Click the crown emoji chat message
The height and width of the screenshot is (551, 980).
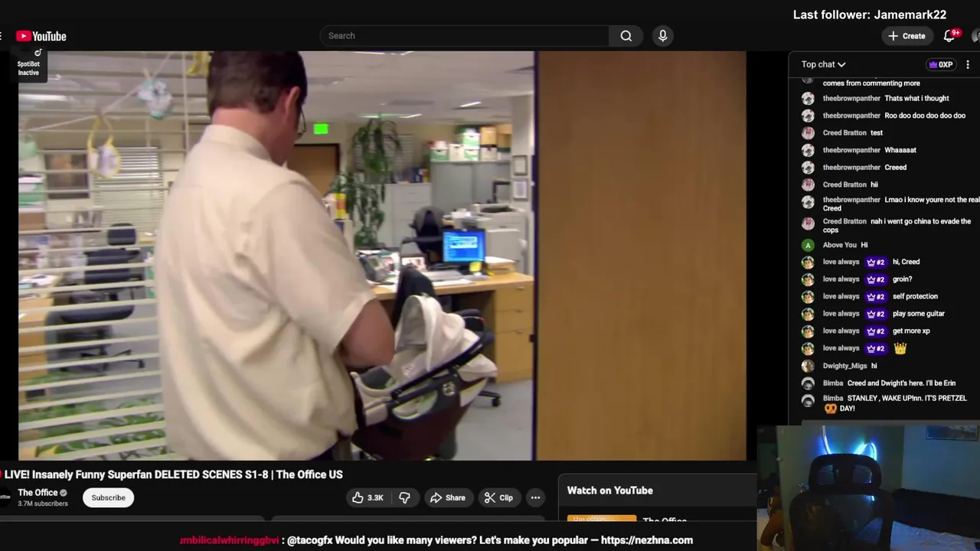(x=900, y=348)
